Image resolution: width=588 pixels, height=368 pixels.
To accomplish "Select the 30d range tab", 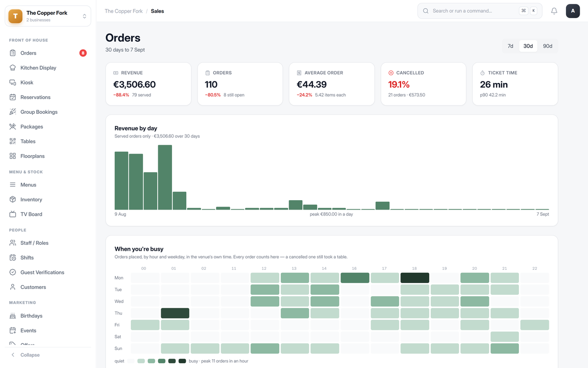I will coord(528,46).
